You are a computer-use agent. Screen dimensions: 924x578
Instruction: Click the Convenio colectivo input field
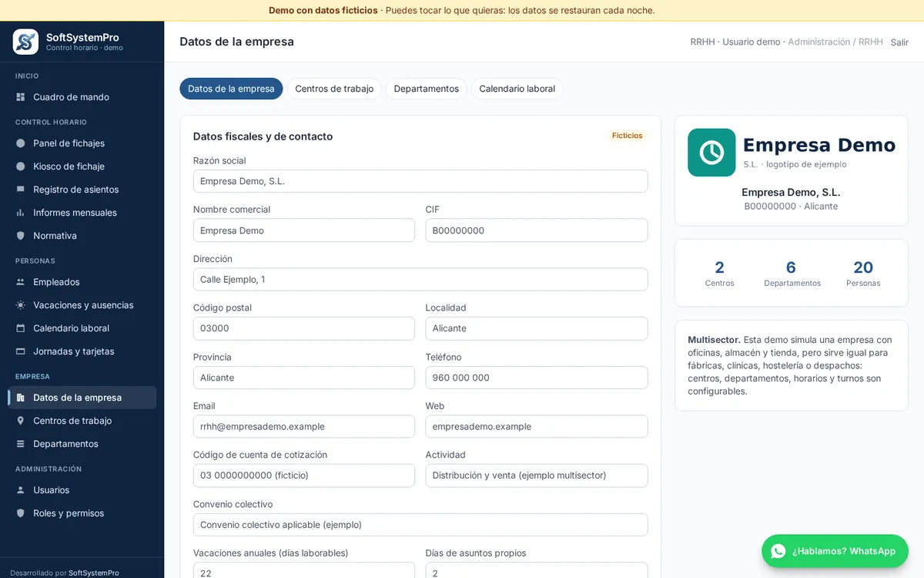[x=420, y=525]
